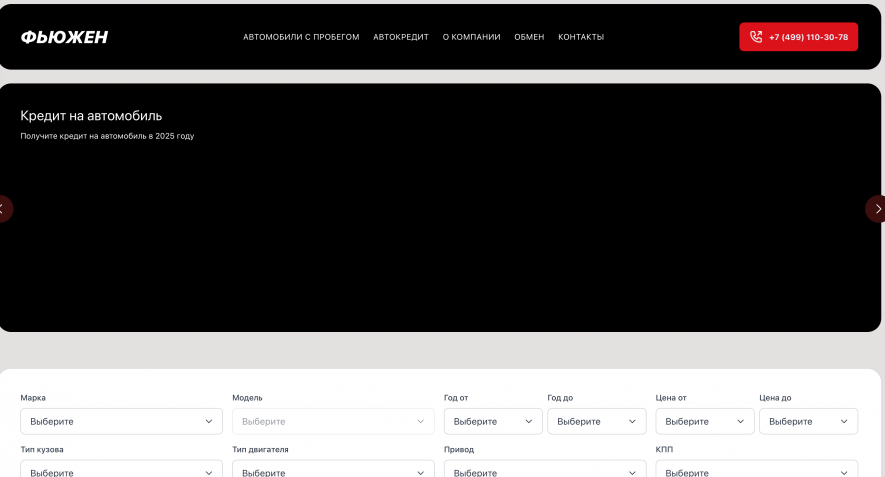The width and height of the screenshot is (885, 477).
Task: Expand the Марка dropdown
Action: (121, 421)
